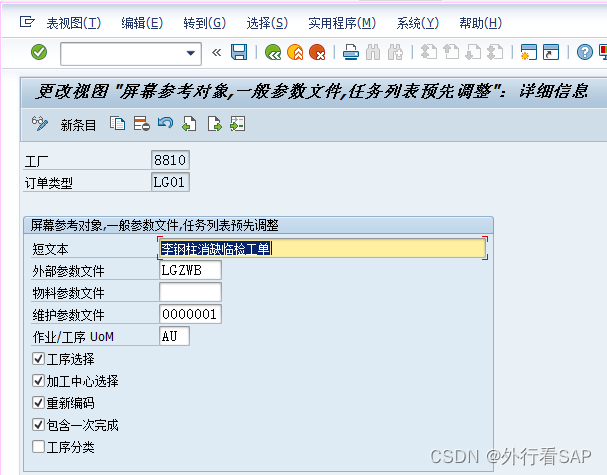607x475 pixels.
Task: Click the red Cancel icon
Action: tap(317, 52)
